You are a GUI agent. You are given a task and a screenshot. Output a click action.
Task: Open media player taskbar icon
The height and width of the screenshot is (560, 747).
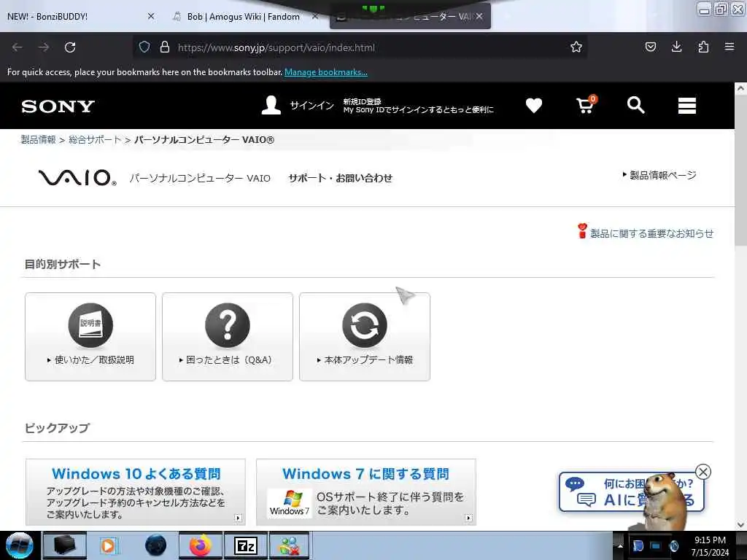click(x=108, y=545)
